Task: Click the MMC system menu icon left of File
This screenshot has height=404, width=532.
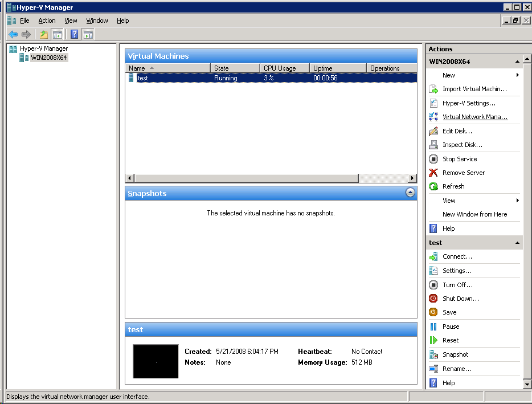Action: pyautogui.click(x=11, y=21)
